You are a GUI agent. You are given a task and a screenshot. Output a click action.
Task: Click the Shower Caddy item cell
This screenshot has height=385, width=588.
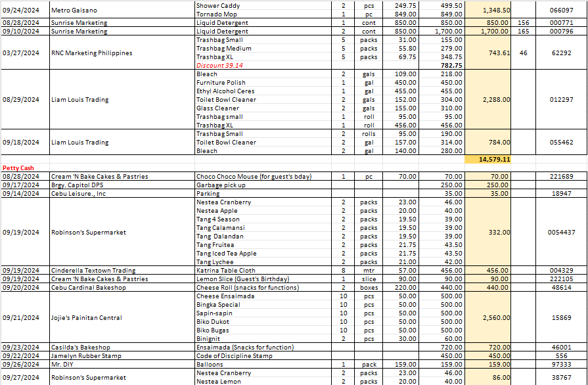click(263, 6)
